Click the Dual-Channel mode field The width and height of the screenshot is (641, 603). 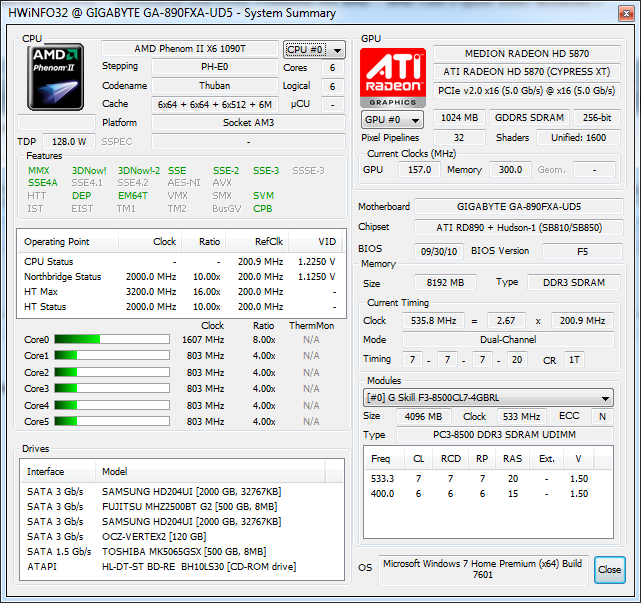click(508, 340)
